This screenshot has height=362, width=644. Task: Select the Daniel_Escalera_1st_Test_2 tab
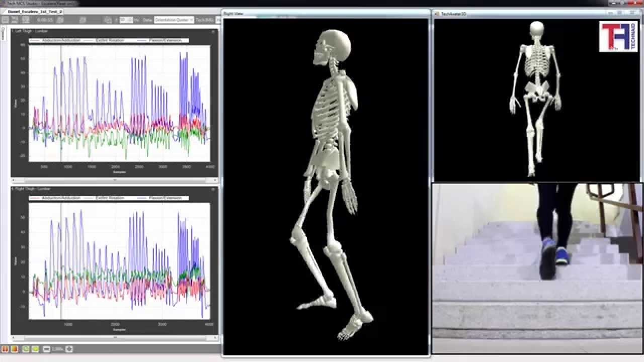pos(35,11)
